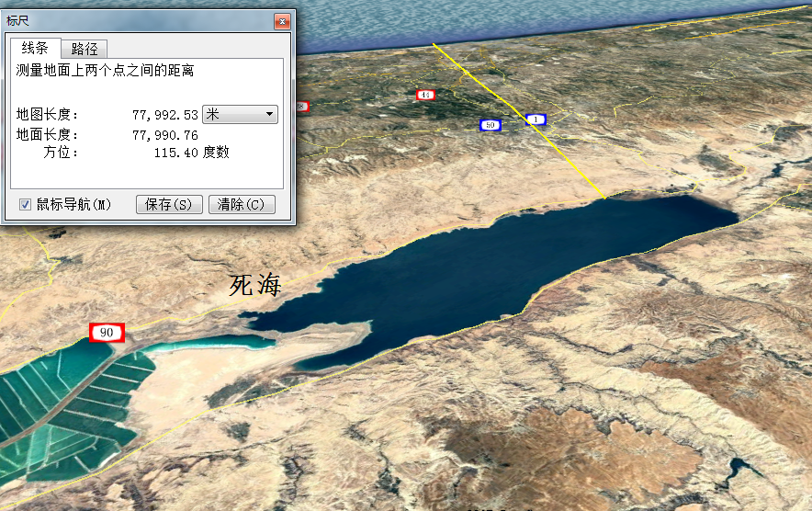
Task: Click the 77,990.76 ground length value
Action: coord(165,134)
